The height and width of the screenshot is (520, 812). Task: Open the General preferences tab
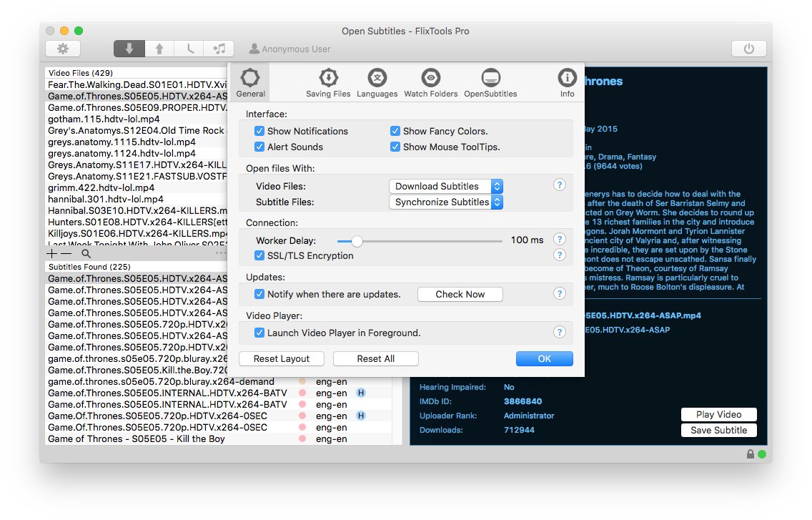251,82
